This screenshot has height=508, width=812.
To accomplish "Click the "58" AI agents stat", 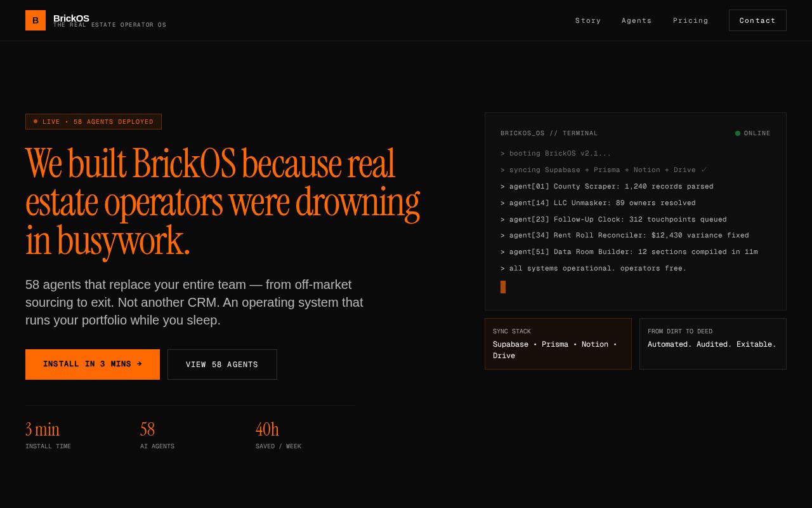I will tap(148, 430).
